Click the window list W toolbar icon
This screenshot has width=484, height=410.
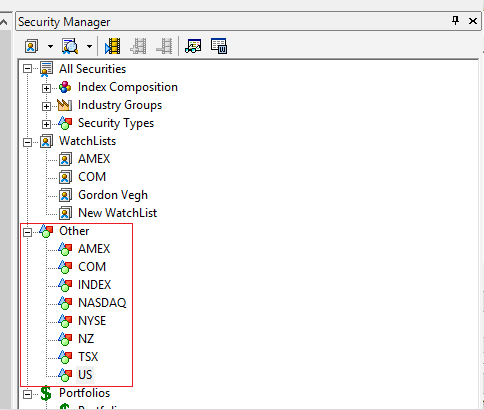219,46
